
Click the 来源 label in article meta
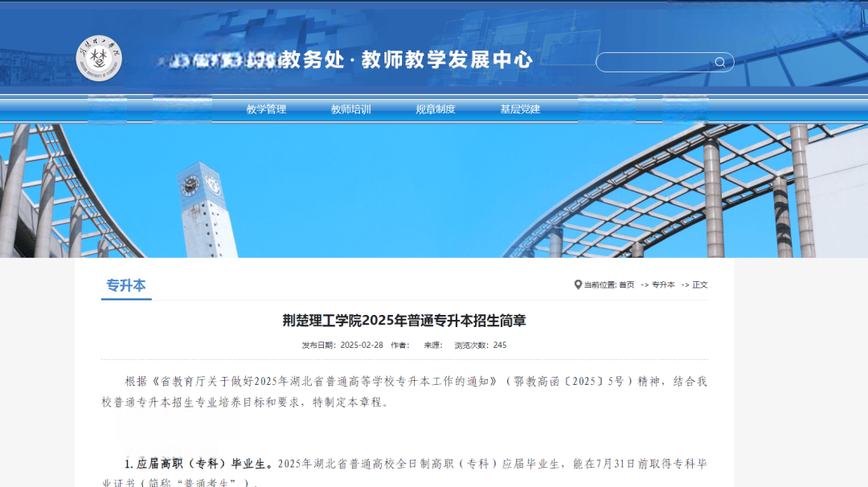[433, 345]
